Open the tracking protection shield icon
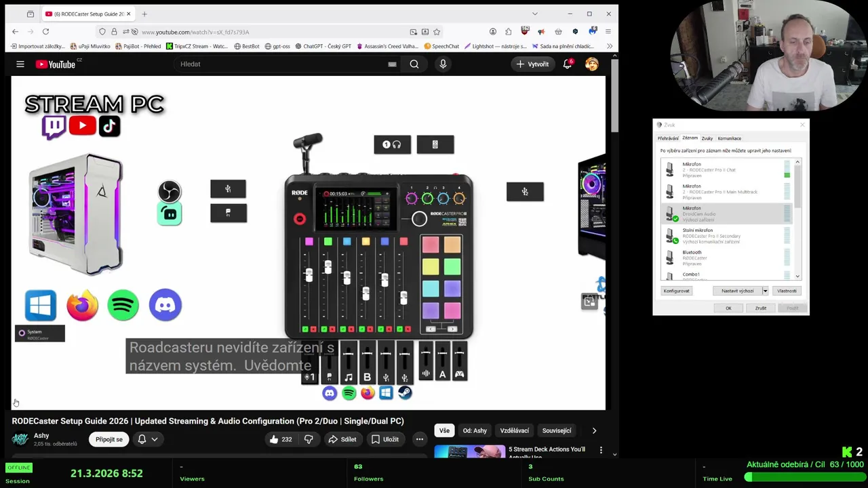 (102, 32)
